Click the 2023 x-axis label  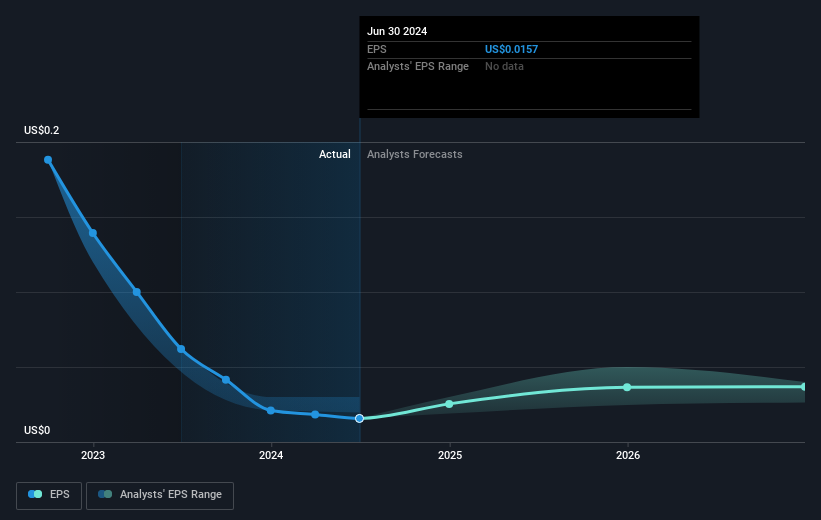pos(93,456)
